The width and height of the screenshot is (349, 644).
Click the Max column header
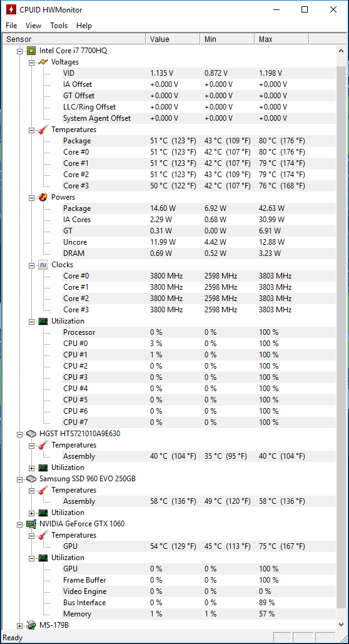tap(281, 39)
